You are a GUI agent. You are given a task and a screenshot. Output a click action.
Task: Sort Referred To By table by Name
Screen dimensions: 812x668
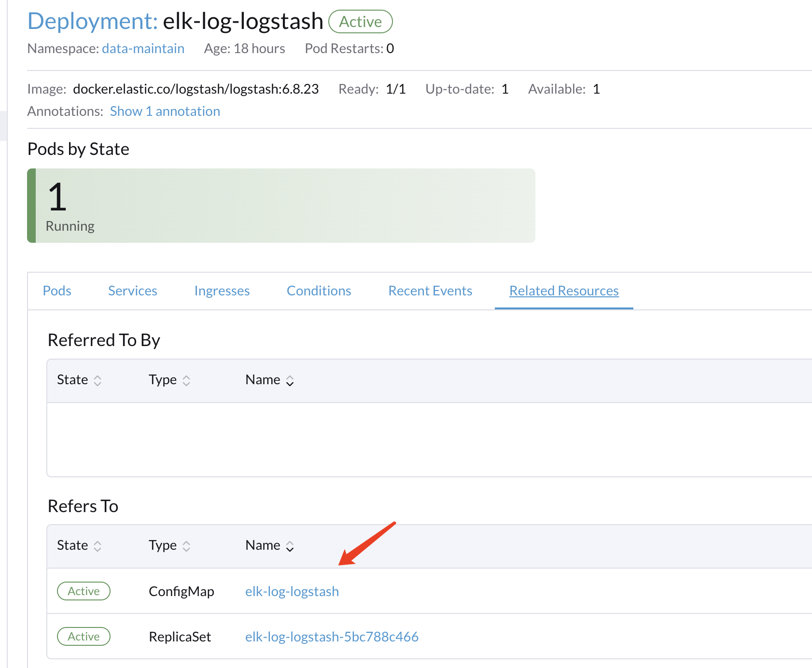coord(269,380)
